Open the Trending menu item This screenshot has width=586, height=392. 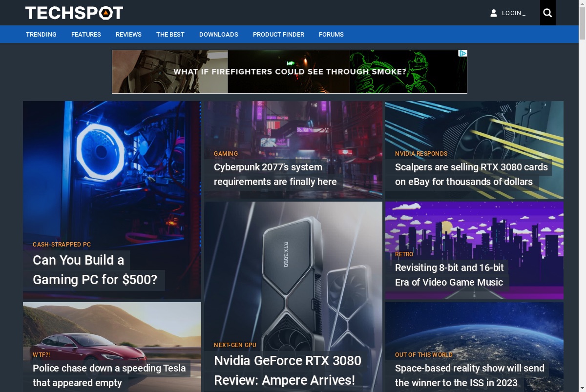click(41, 34)
